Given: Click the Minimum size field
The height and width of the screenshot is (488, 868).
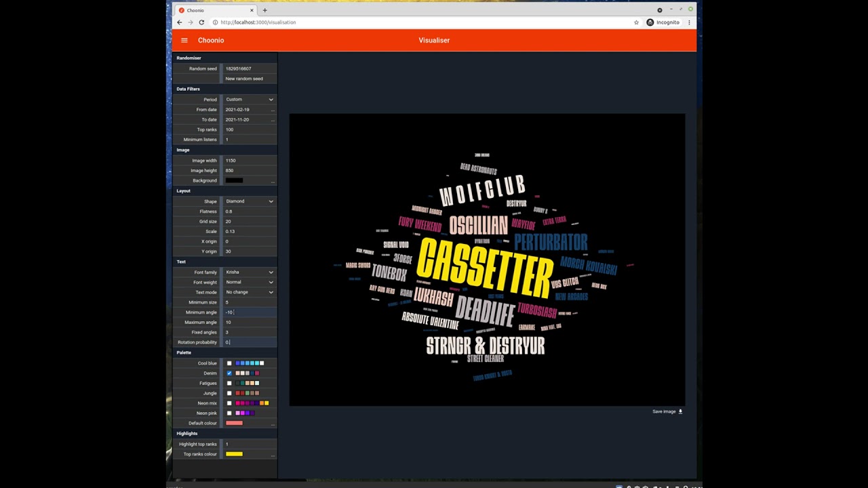Looking at the screenshot, I should tap(250, 302).
